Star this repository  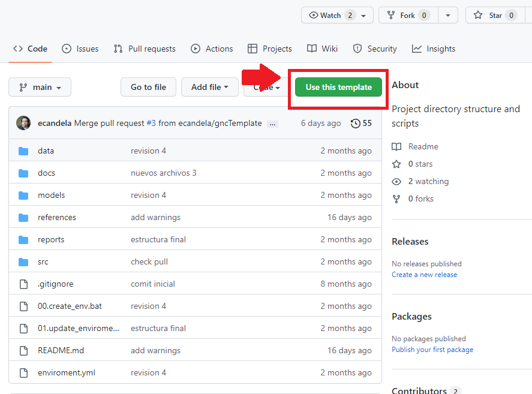tap(495, 15)
